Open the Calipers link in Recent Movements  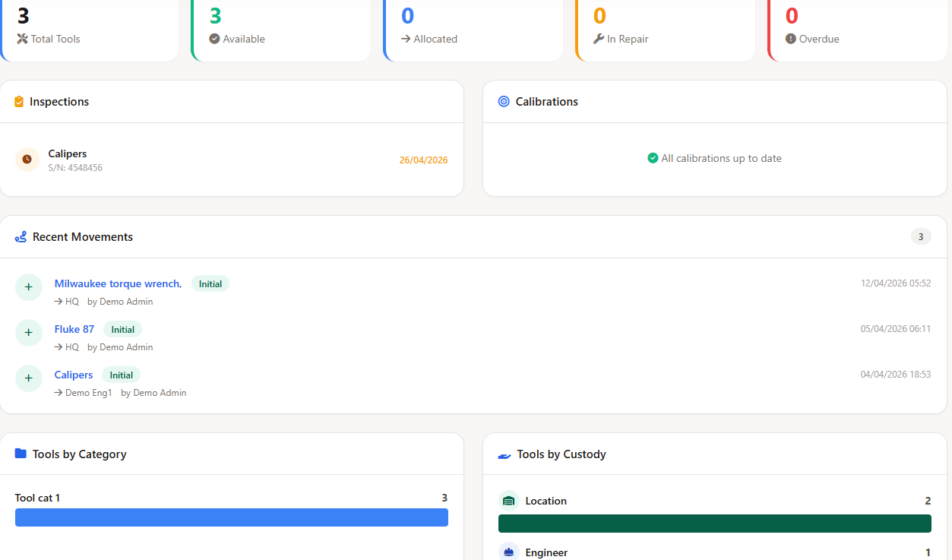74,375
